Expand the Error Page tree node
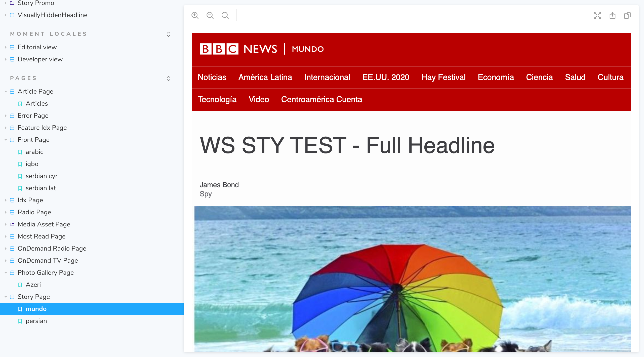 coord(6,116)
